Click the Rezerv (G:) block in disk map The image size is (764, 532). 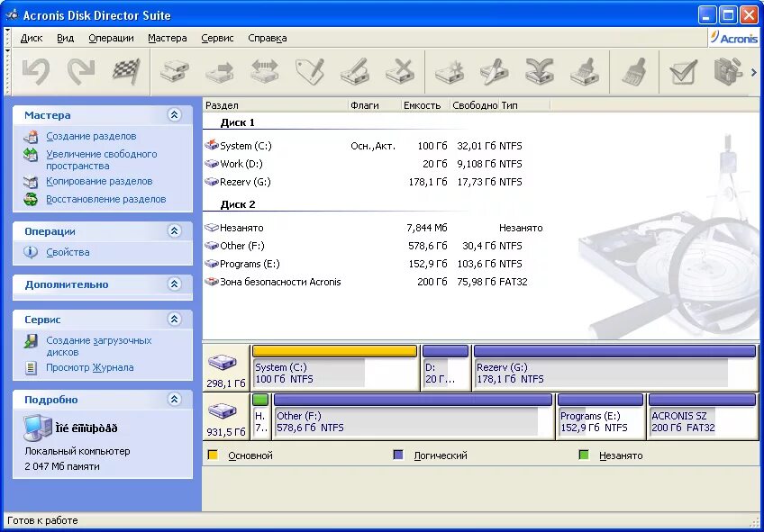614,367
